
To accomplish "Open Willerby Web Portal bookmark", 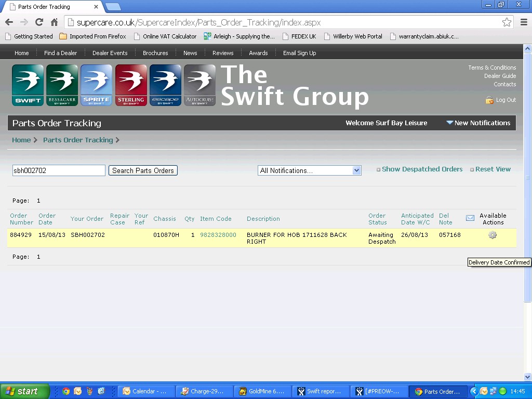I will (353, 36).
